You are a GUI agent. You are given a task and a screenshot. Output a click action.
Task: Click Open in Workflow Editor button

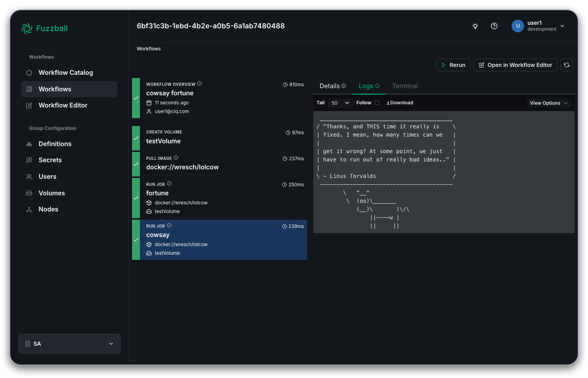coord(515,65)
